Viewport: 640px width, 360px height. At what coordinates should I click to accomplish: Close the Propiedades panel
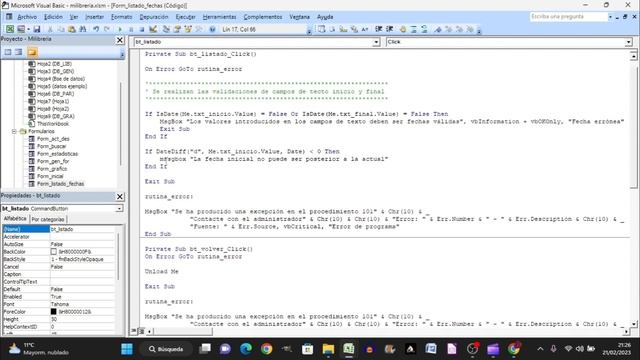[x=120, y=196]
